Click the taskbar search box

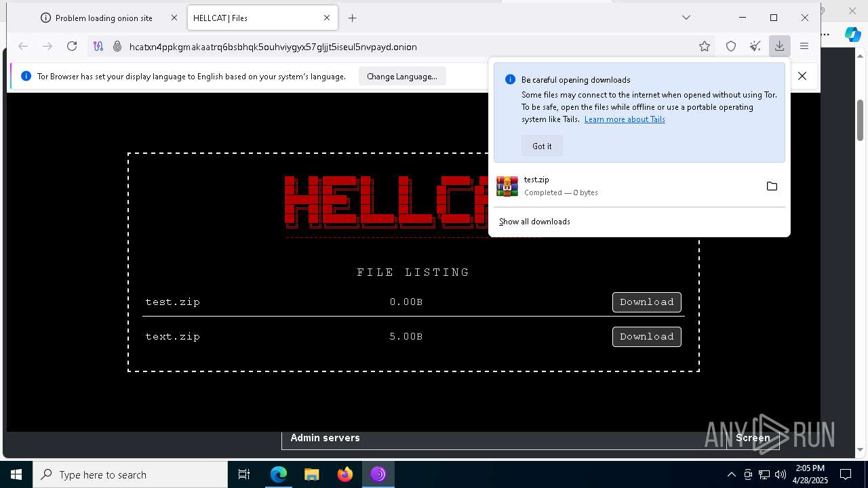tap(130, 474)
